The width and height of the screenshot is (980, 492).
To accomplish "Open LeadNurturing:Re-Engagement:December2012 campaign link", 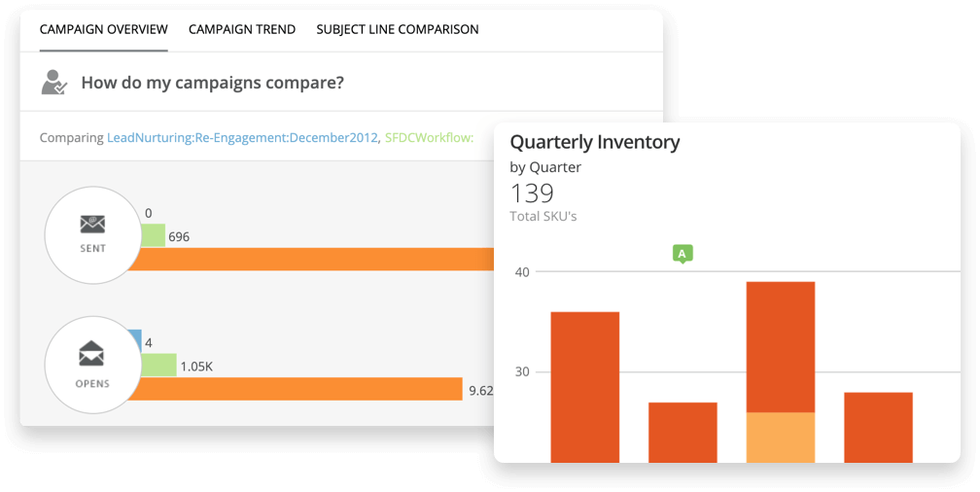I will point(242,138).
